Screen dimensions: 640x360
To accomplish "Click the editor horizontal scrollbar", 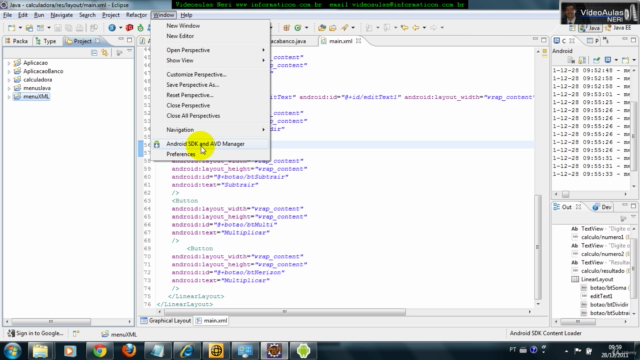I will 284,312.
